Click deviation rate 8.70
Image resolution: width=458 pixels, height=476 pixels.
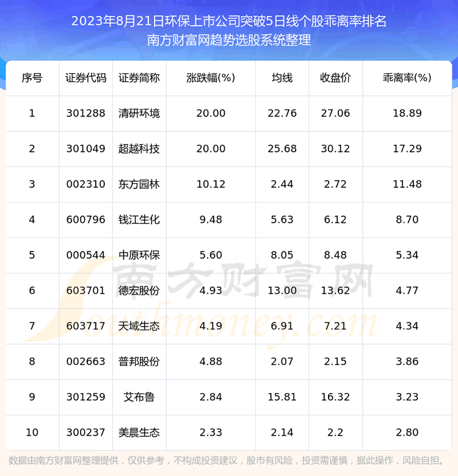tap(407, 220)
